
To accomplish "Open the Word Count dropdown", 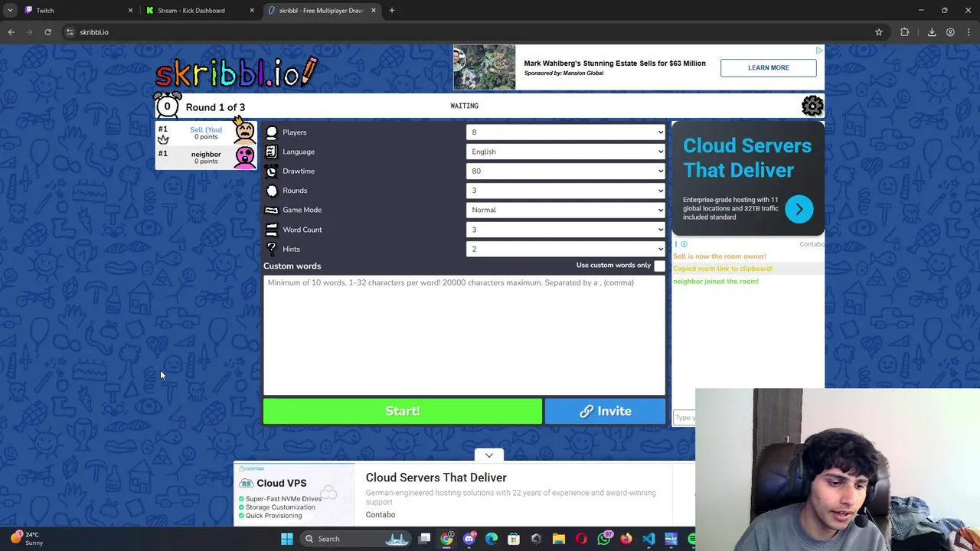I will (566, 230).
